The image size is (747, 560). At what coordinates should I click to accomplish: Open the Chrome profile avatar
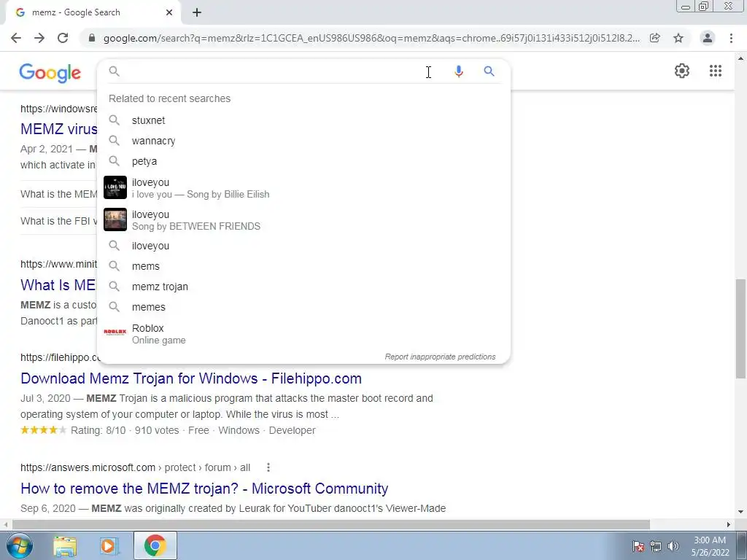click(x=708, y=38)
